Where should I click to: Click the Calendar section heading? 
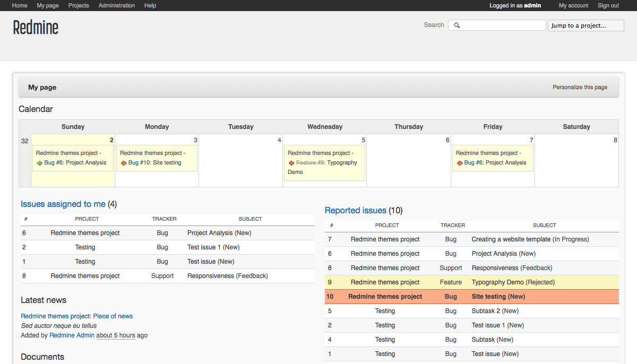36,109
